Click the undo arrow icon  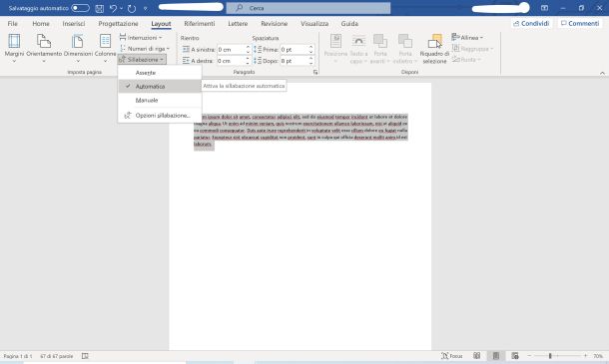113,8
